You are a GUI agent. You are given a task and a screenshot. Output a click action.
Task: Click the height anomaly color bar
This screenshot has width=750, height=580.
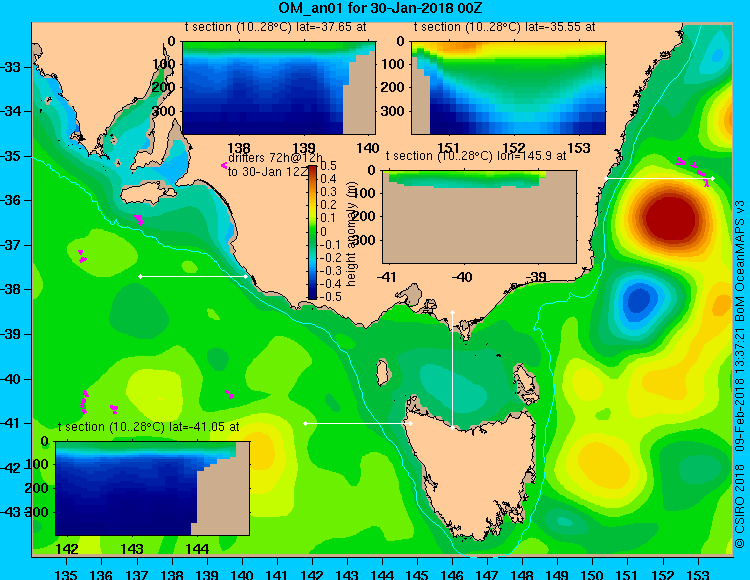(x=312, y=232)
